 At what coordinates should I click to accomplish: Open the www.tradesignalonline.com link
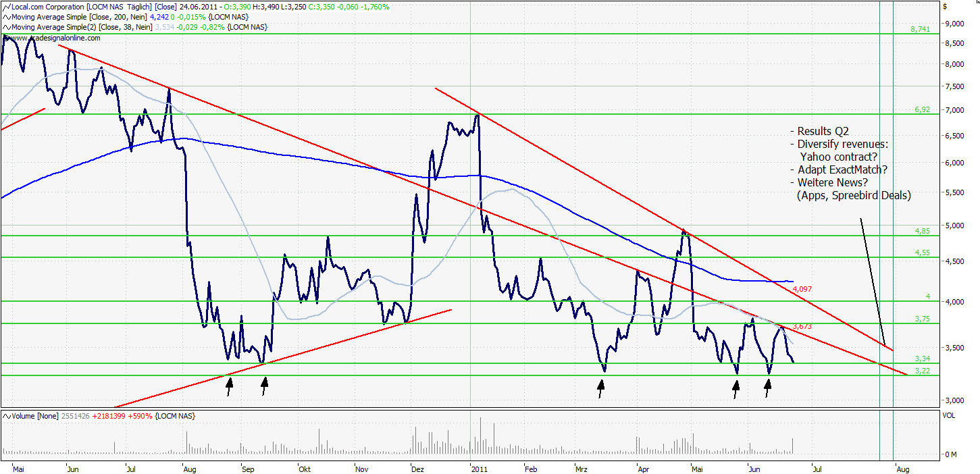54,38
